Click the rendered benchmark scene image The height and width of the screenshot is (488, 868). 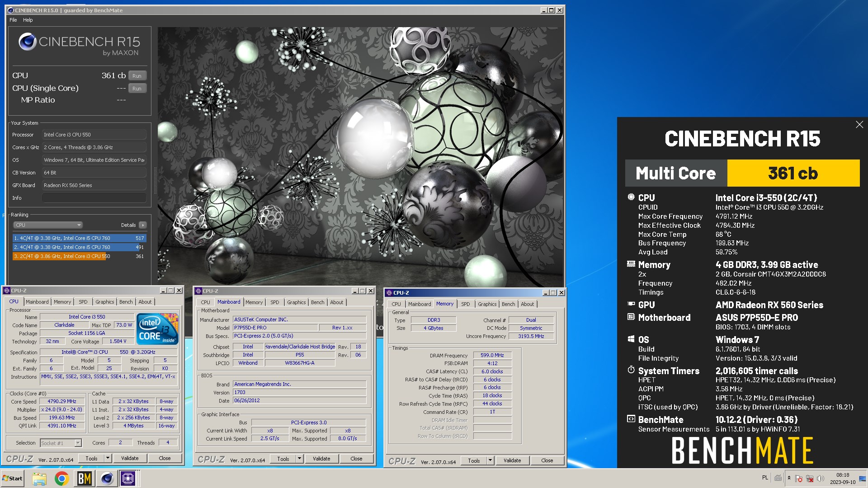(361, 156)
